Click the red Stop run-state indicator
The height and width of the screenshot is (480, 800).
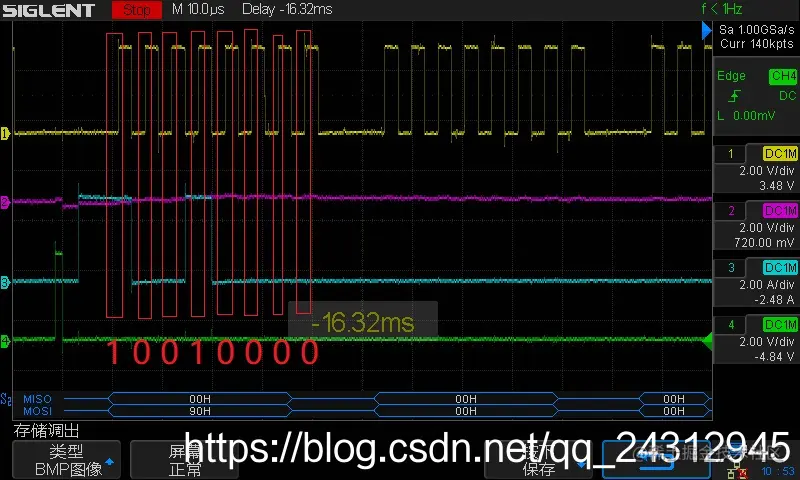[137, 10]
